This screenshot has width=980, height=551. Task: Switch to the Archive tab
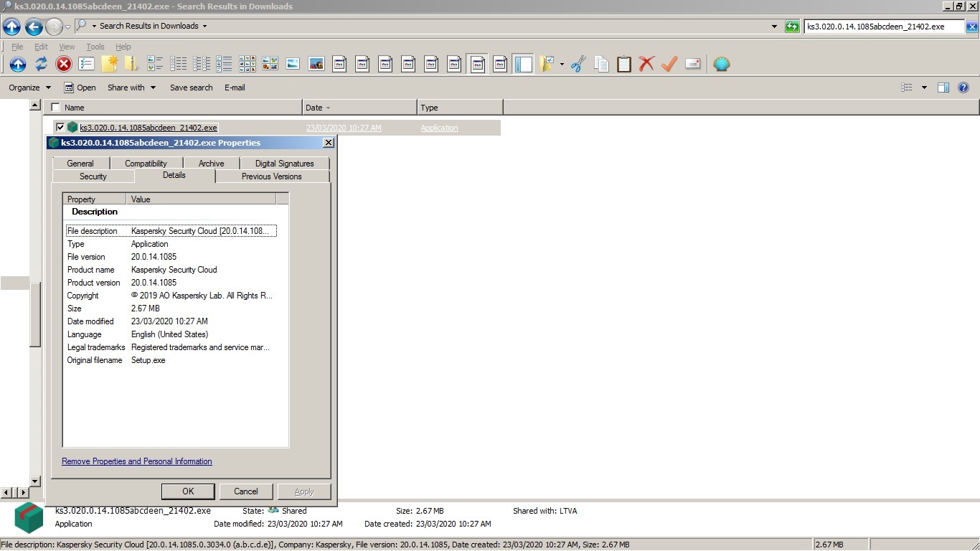(211, 164)
